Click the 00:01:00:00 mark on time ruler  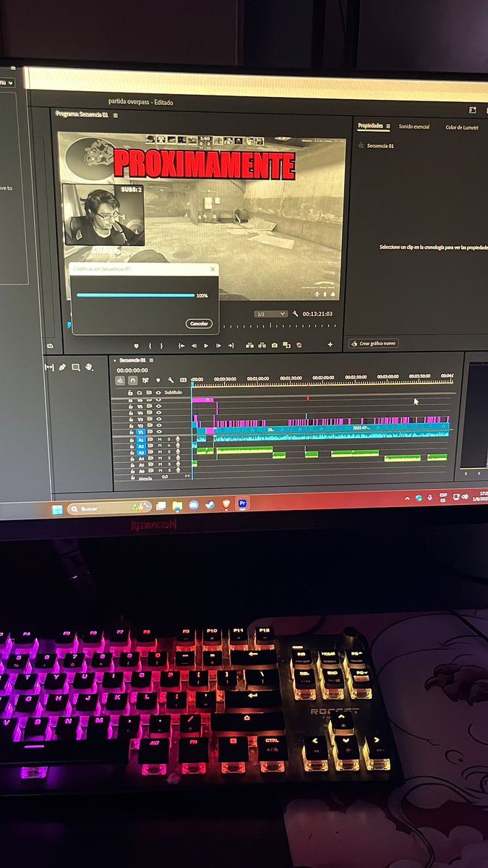point(258,378)
